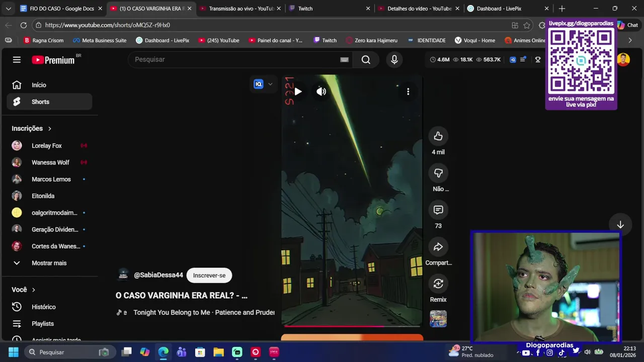Switch to FIO DO CASO Google Docs tab

pyautogui.click(x=61, y=9)
